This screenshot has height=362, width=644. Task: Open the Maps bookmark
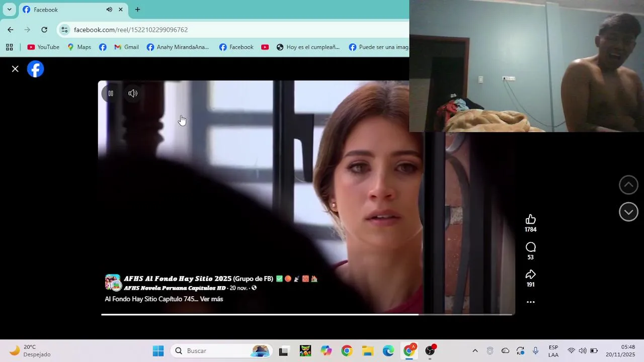tap(79, 47)
